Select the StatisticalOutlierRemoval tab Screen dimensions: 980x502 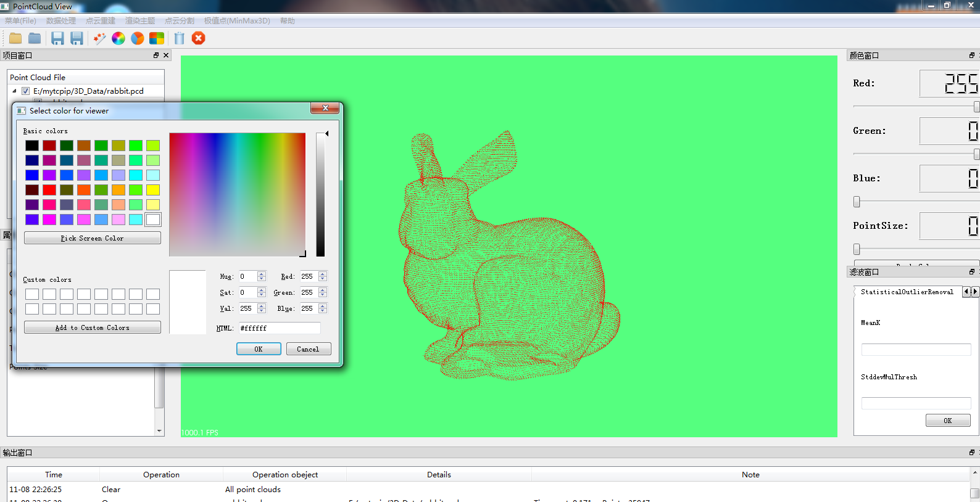pos(907,292)
